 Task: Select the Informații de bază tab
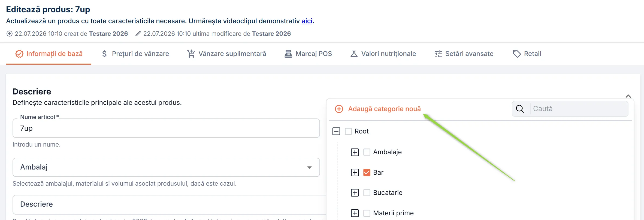coord(49,54)
